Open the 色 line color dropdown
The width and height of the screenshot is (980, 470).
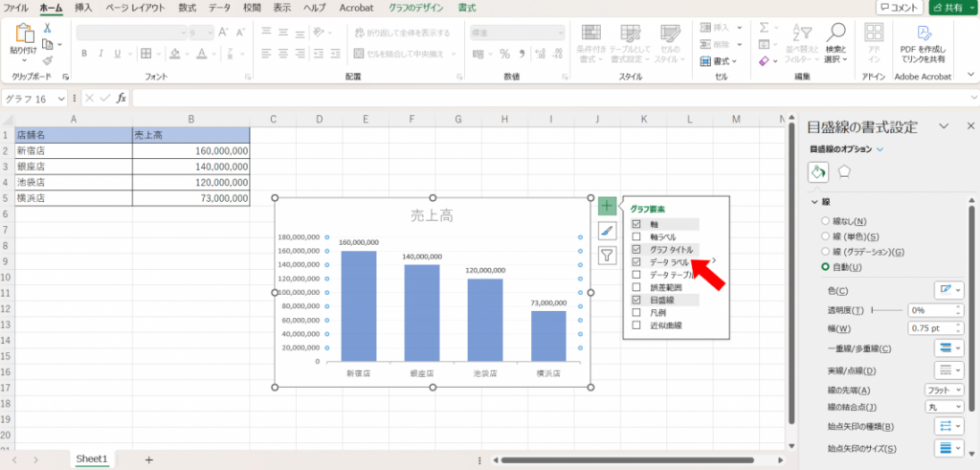tap(948, 288)
